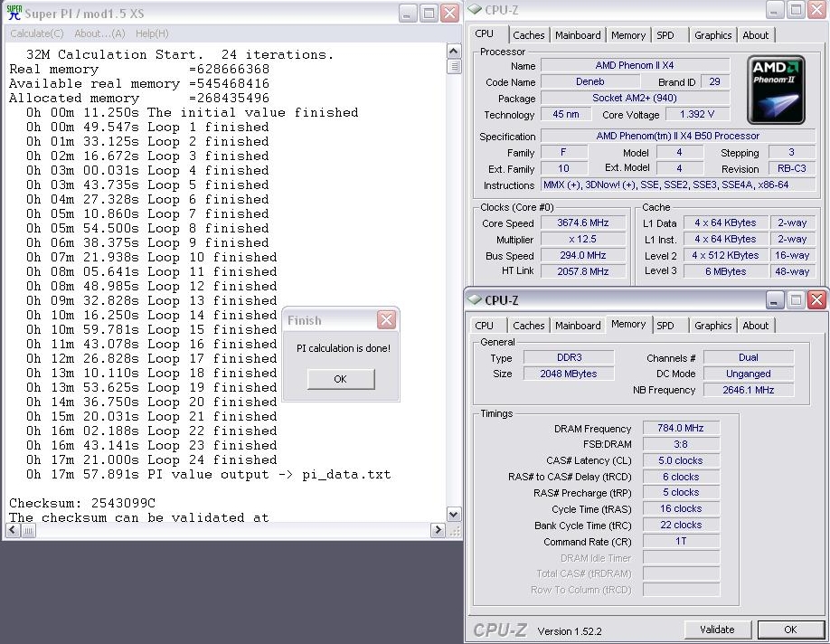Click the Package field 'Socket AM2+ (940)'

[x=635, y=98]
